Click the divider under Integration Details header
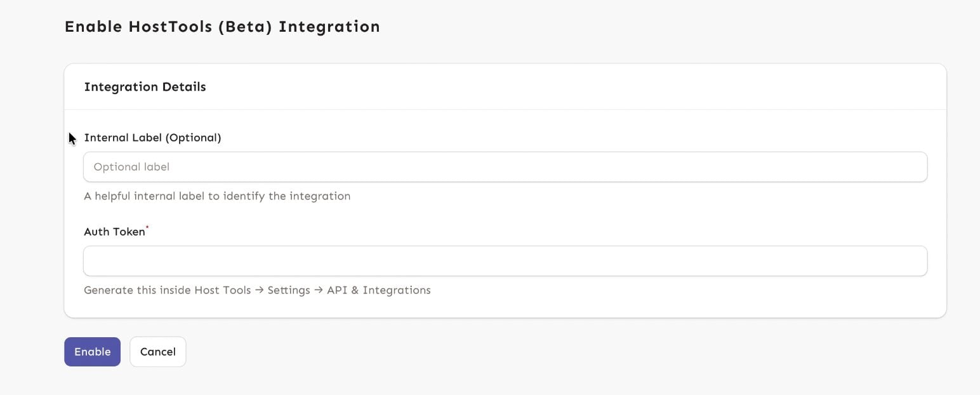The image size is (980, 395). (505, 108)
